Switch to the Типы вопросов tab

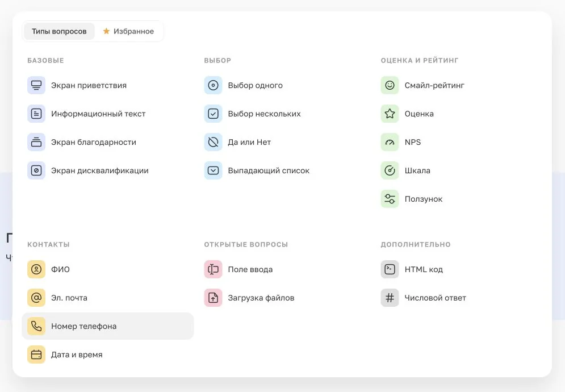click(59, 31)
